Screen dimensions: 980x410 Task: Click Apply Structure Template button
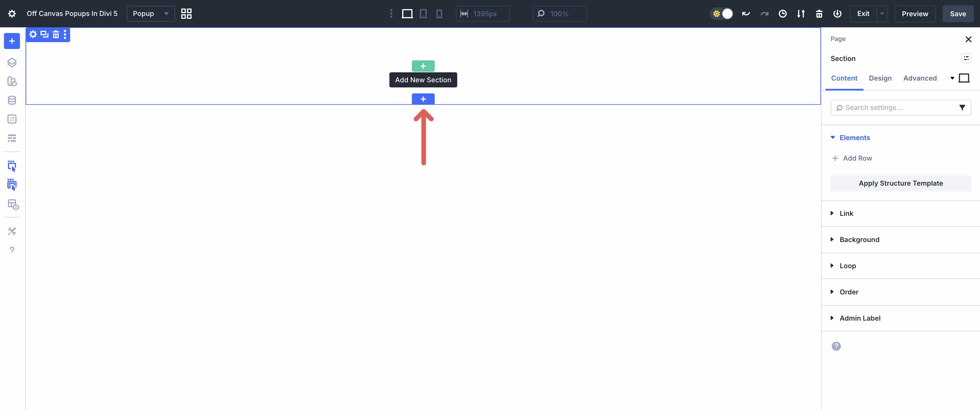900,183
